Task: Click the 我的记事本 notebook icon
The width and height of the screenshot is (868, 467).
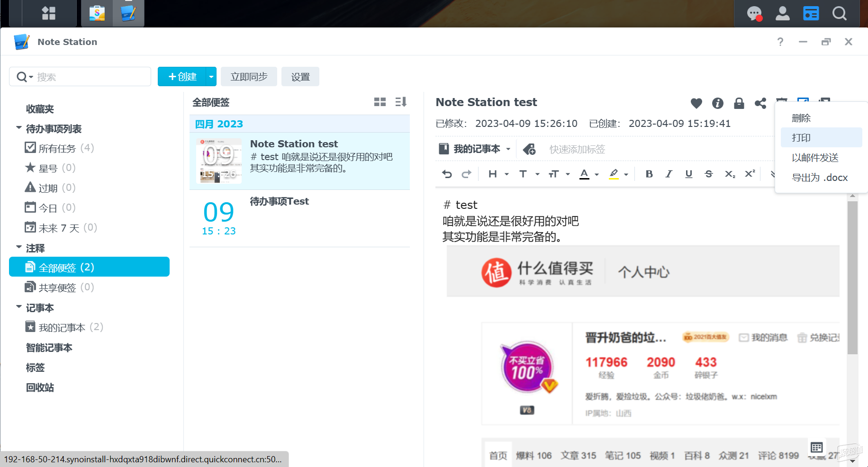Action: 444,149
